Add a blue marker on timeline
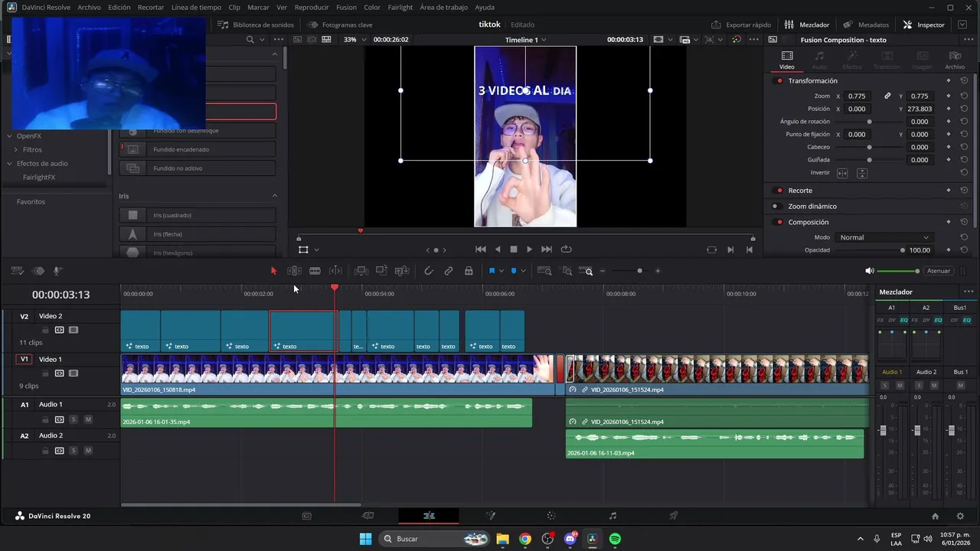Image resolution: width=980 pixels, height=551 pixels. (x=514, y=271)
